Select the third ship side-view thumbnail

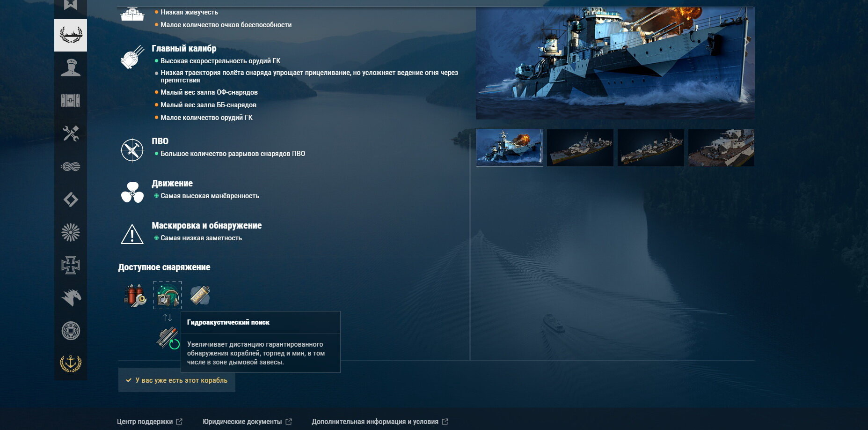click(x=651, y=148)
